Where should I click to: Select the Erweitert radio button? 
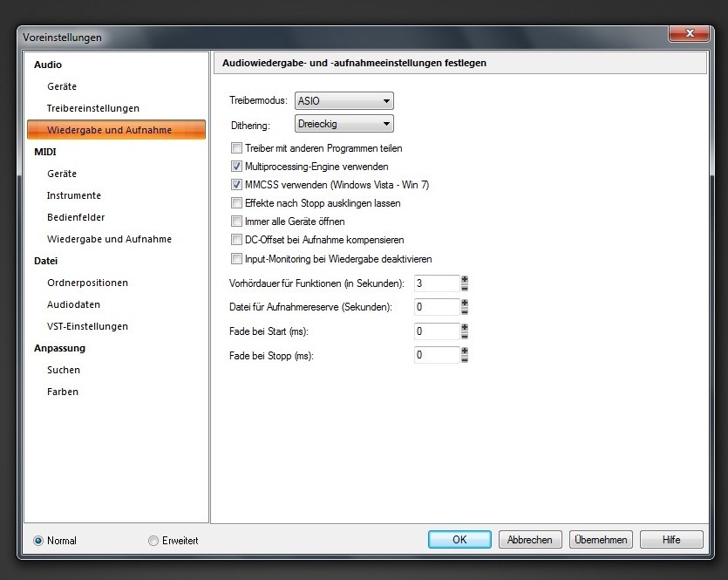pyautogui.click(x=153, y=541)
